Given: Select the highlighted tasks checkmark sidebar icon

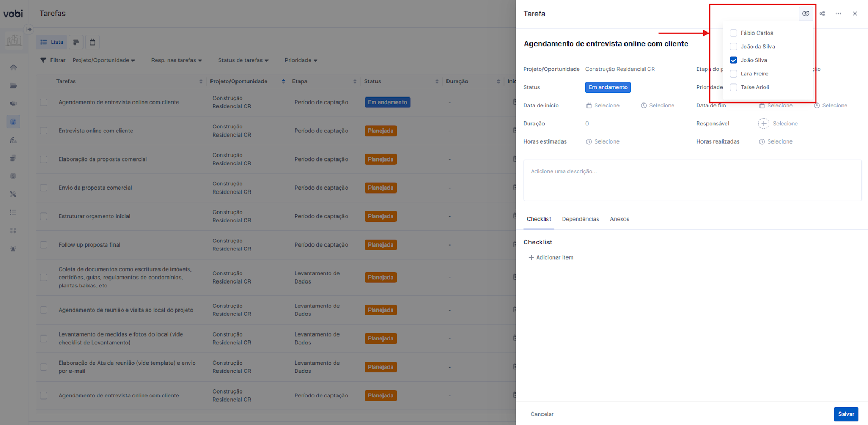Looking at the screenshot, I should pyautogui.click(x=14, y=122).
